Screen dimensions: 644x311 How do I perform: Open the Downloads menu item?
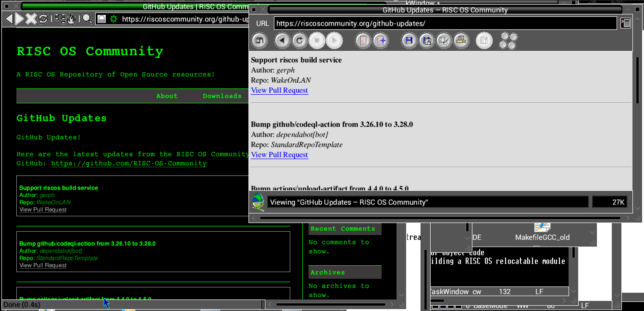[x=222, y=96]
